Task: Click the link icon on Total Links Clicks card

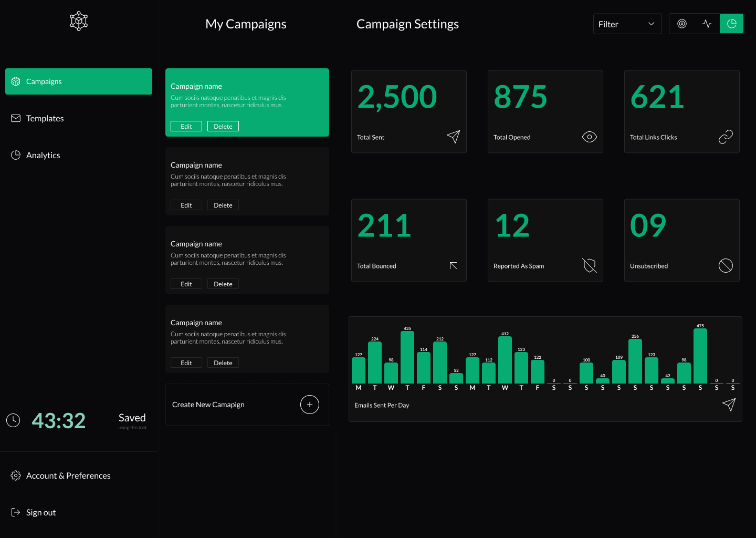Action: point(726,137)
